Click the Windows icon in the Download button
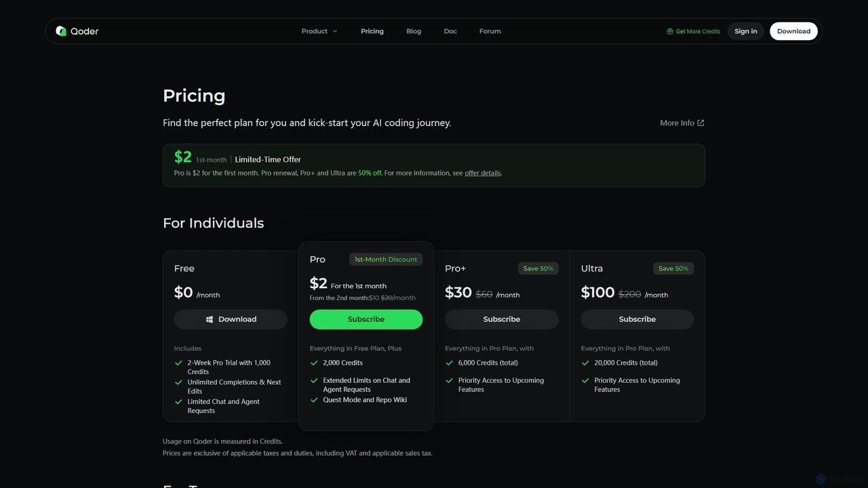The image size is (868, 488). click(x=210, y=319)
